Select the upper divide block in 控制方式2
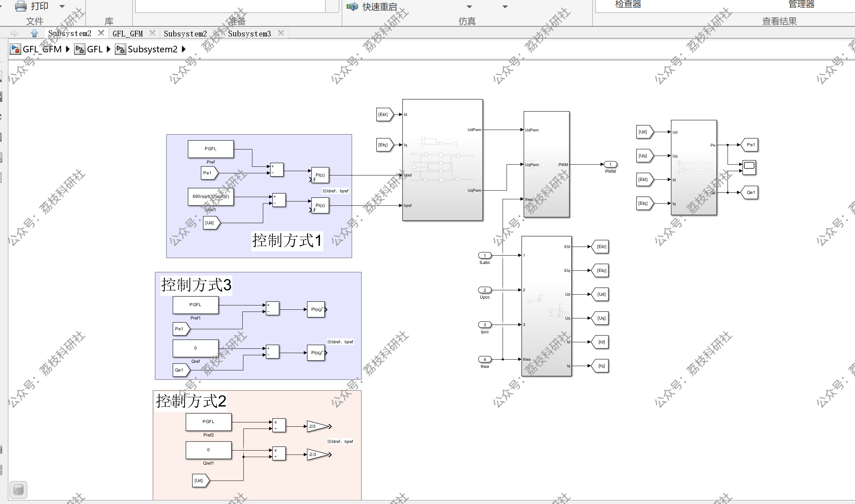 click(279, 425)
